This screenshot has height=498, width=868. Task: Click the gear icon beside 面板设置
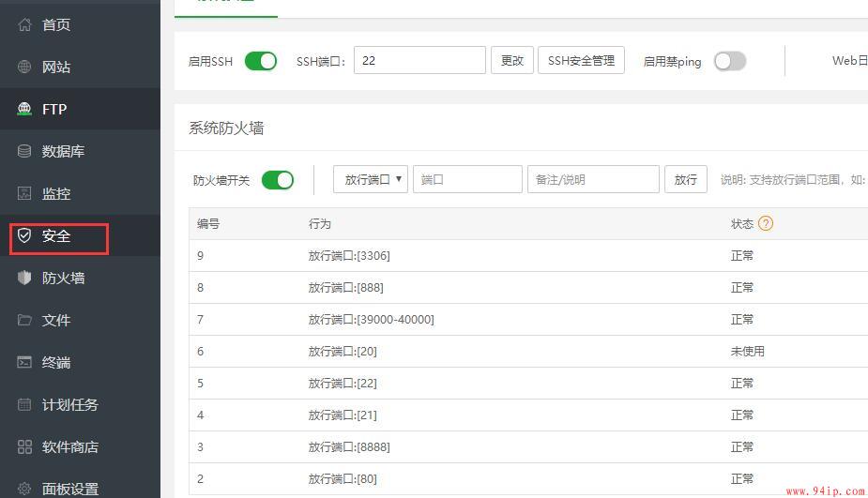point(24,489)
